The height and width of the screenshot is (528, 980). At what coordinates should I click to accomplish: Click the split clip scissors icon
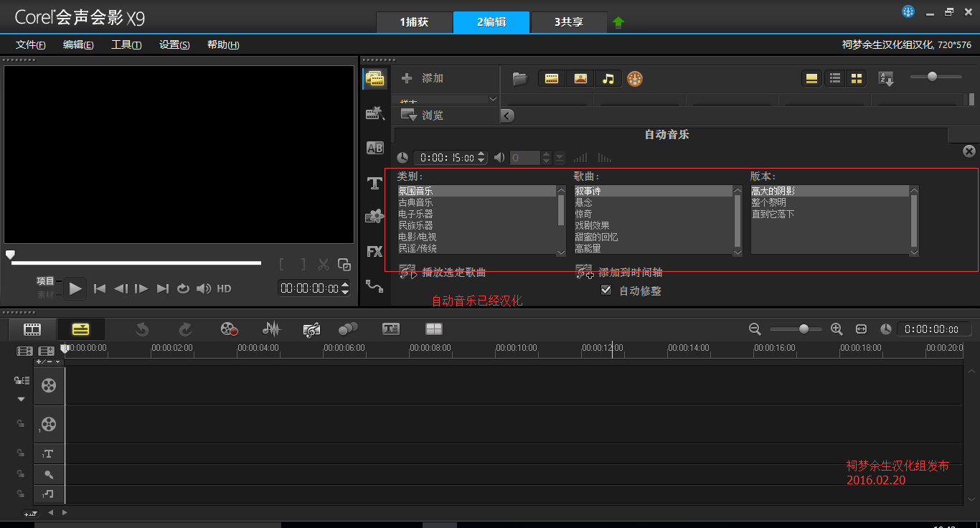[x=324, y=265]
